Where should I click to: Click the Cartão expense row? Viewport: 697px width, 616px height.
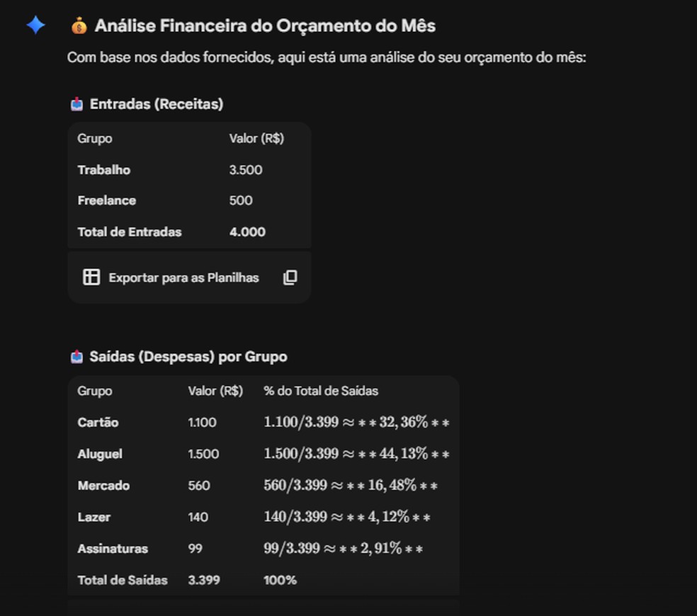97,422
